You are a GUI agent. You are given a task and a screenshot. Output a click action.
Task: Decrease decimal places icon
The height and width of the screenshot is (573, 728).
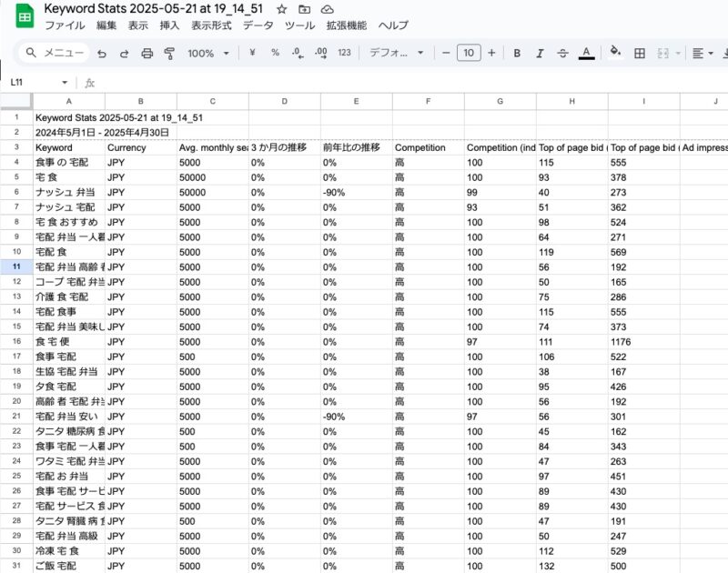tap(298, 53)
